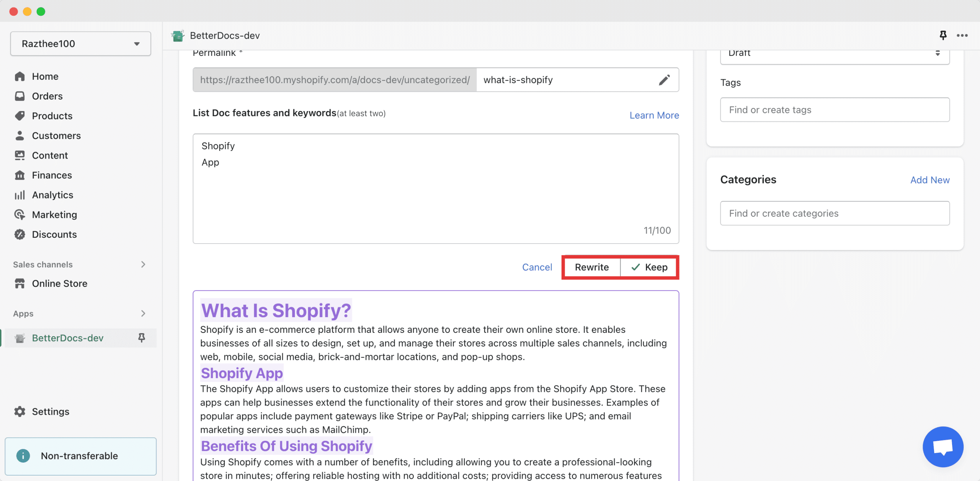Open the Learn More link
Screen dimensions: 980x481
click(654, 115)
